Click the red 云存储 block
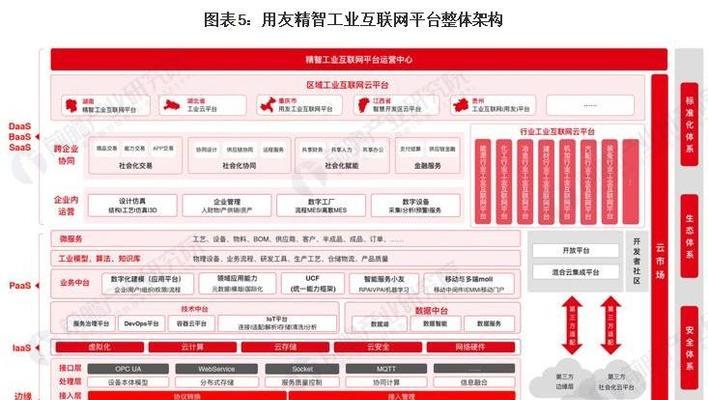The width and height of the screenshot is (708, 400). [x=285, y=347]
